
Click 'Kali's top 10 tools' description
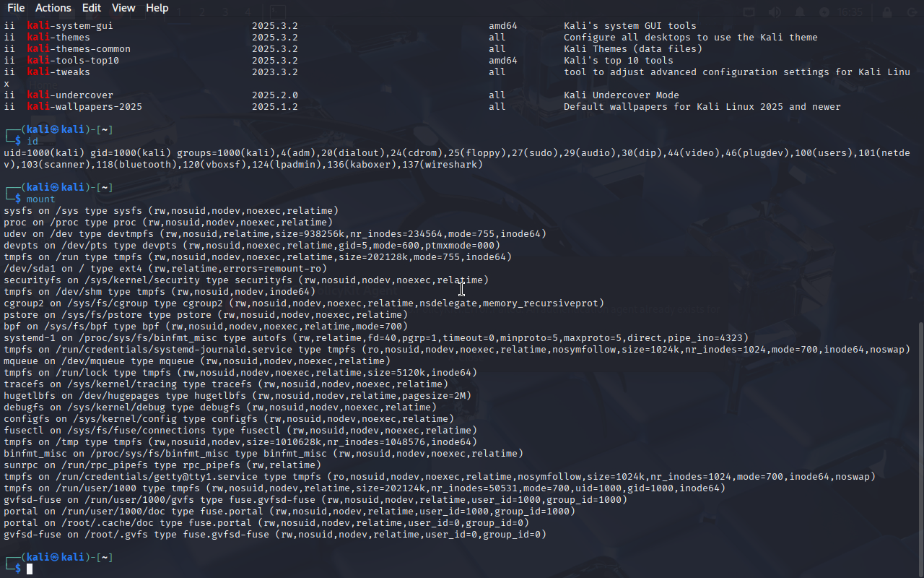[619, 61]
